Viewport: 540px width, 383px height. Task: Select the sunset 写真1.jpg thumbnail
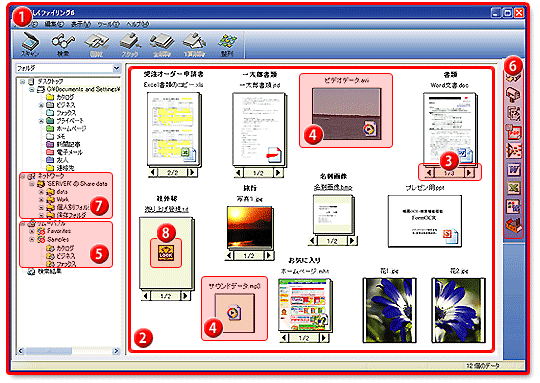click(x=249, y=227)
